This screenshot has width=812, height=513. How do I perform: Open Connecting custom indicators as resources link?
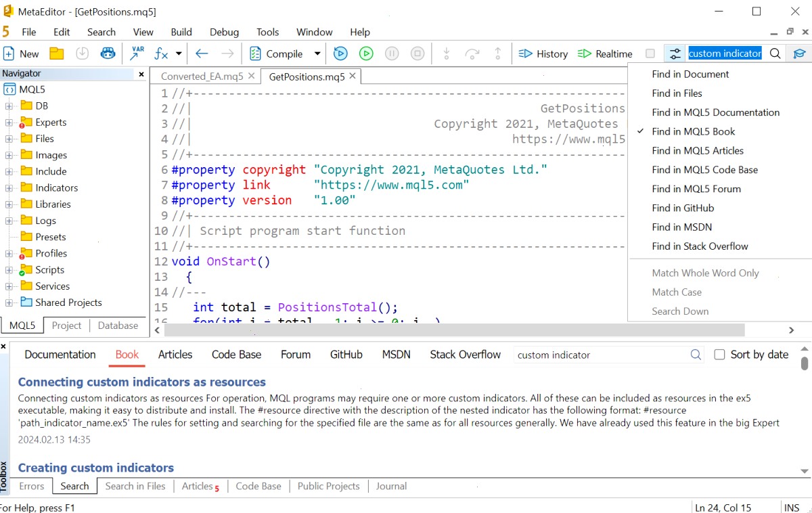[x=142, y=382]
